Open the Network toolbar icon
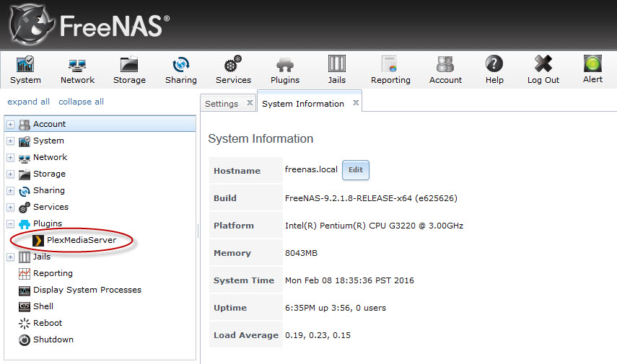This screenshot has width=617, height=364. pos(77,65)
